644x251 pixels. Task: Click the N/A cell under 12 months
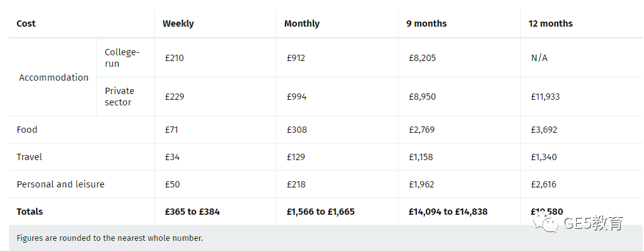coord(539,58)
